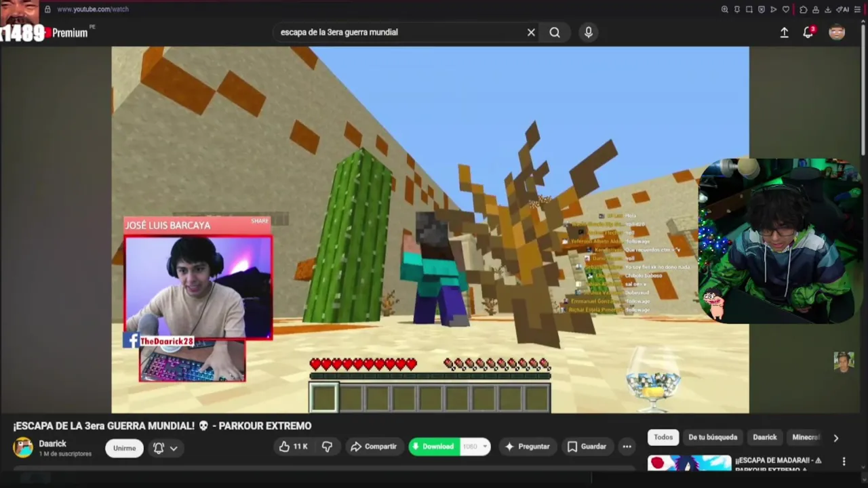Start voice search with microphone

(588, 32)
